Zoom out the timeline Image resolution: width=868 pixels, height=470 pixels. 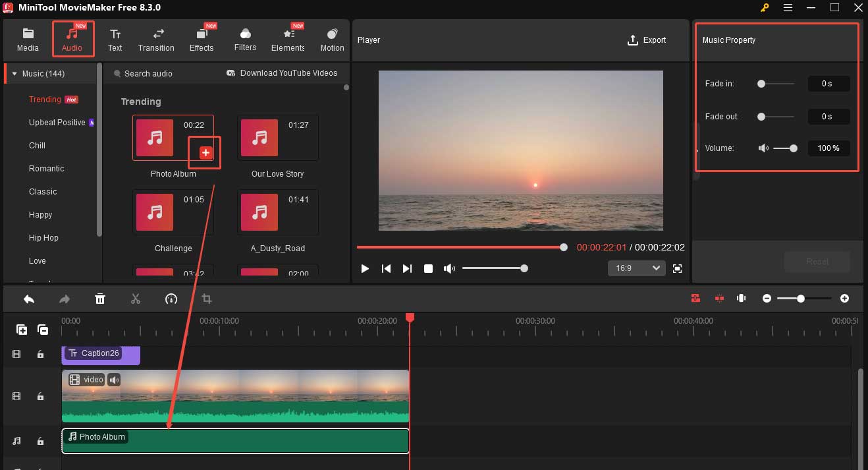pyautogui.click(x=767, y=299)
